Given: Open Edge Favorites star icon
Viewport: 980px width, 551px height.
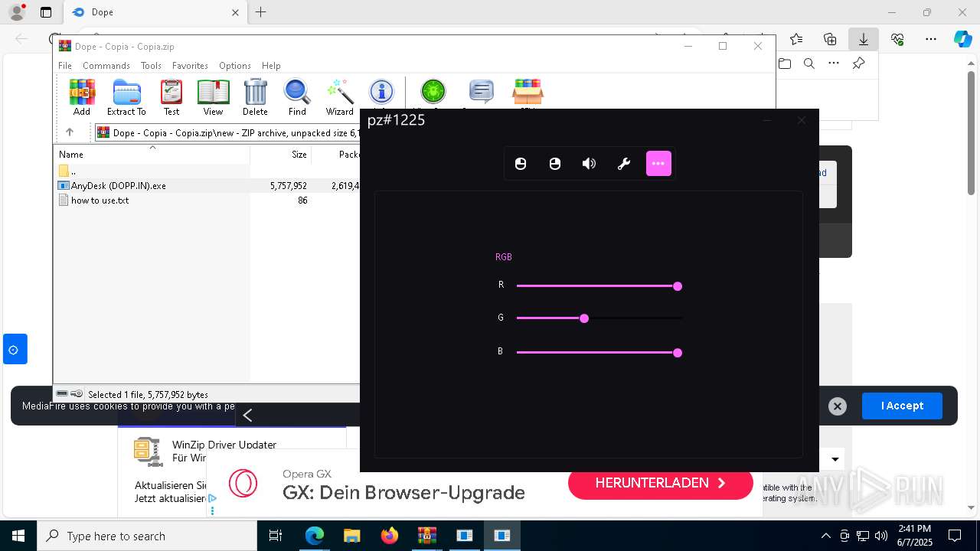Looking at the screenshot, I should [x=796, y=39].
